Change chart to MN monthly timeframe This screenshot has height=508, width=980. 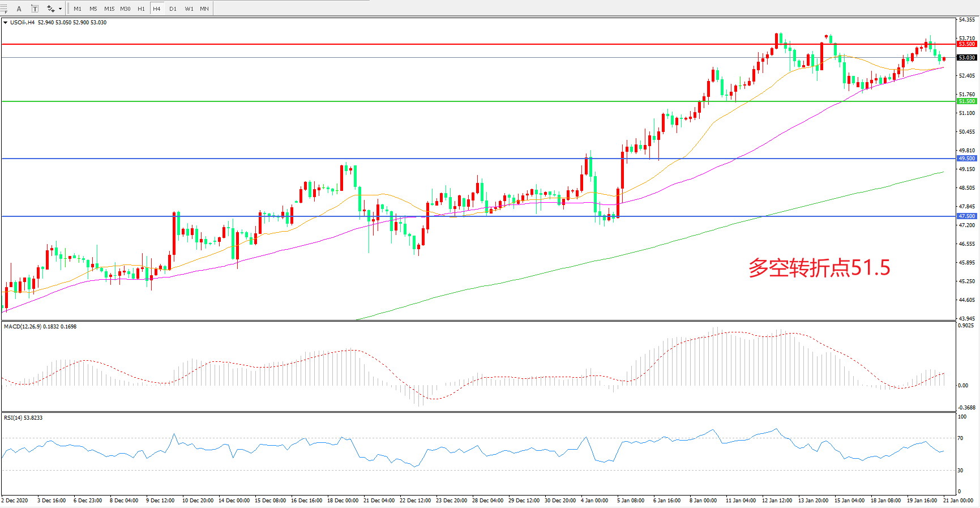coord(204,8)
